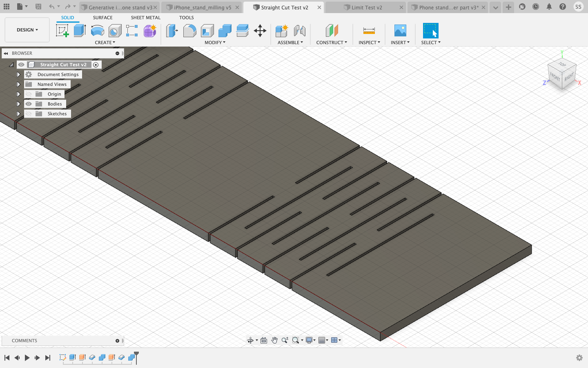The image size is (588, 368).
Task: Expand the Document Settings node
Action: pos(18,74)
